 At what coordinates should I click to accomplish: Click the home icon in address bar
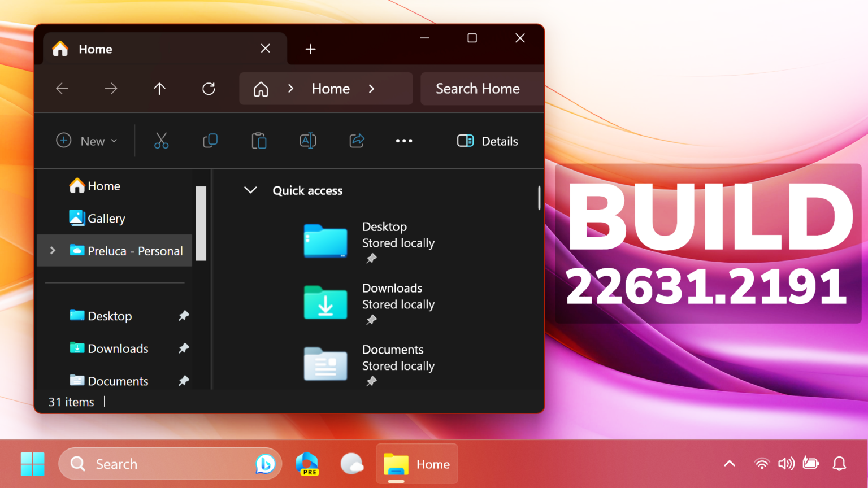(x=261, y=89)
